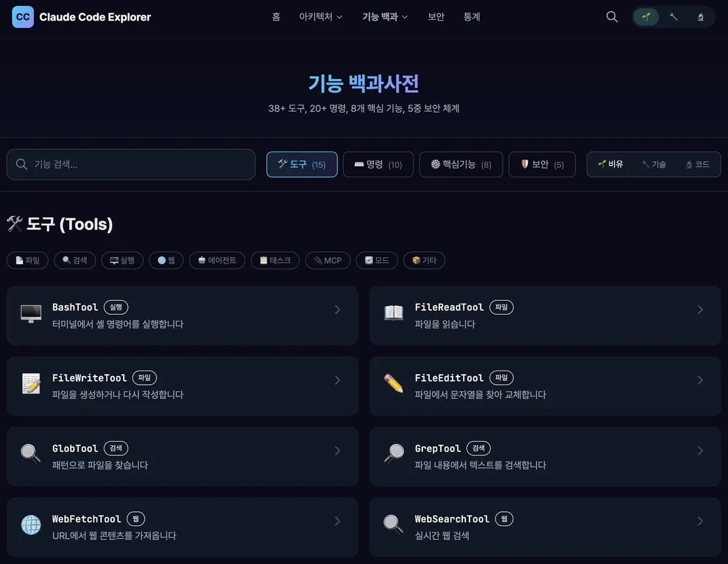Select the 핵심기능 (8) tab

(x=461, y=164)
